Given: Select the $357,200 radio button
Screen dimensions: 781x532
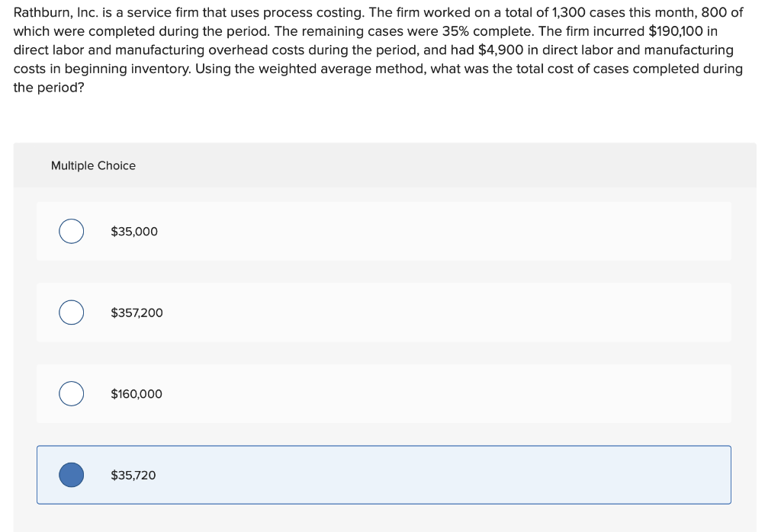Looking at the screenshot, I should [x=71, y=312].
